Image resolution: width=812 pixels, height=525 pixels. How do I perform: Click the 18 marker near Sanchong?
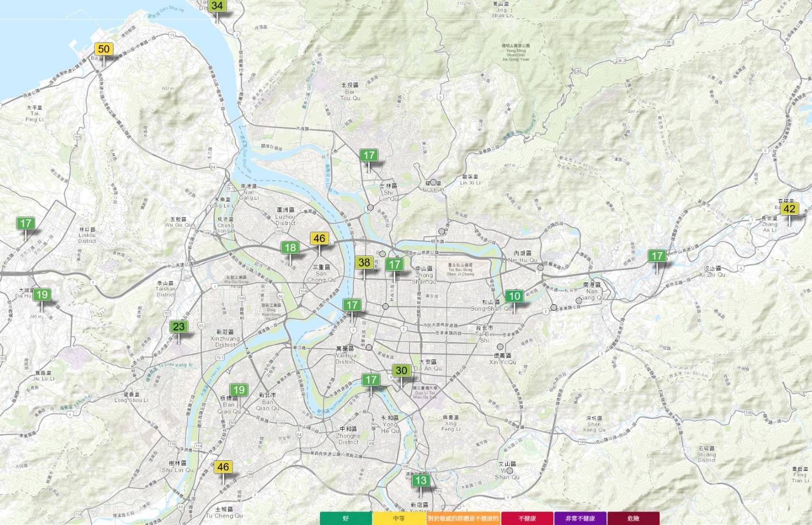coord(290,248)
